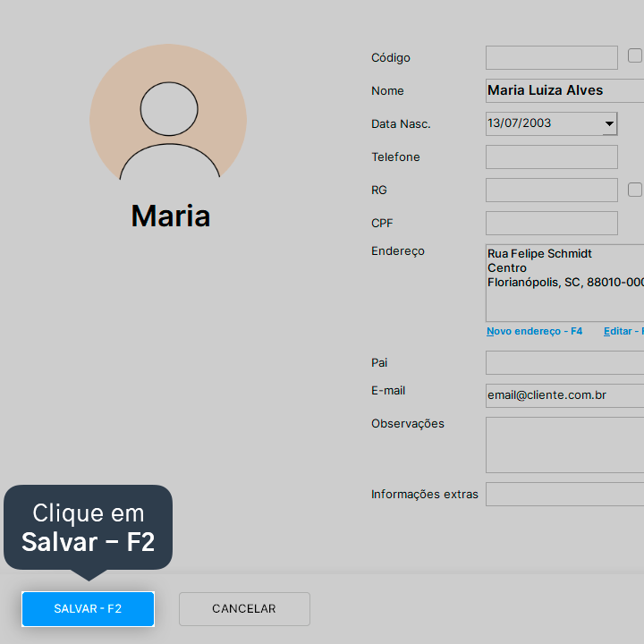Select the Endereço box with Rua Felipe Schmidt
The height and width of the screenshot is (644, 644).
(x=564, y=283)
